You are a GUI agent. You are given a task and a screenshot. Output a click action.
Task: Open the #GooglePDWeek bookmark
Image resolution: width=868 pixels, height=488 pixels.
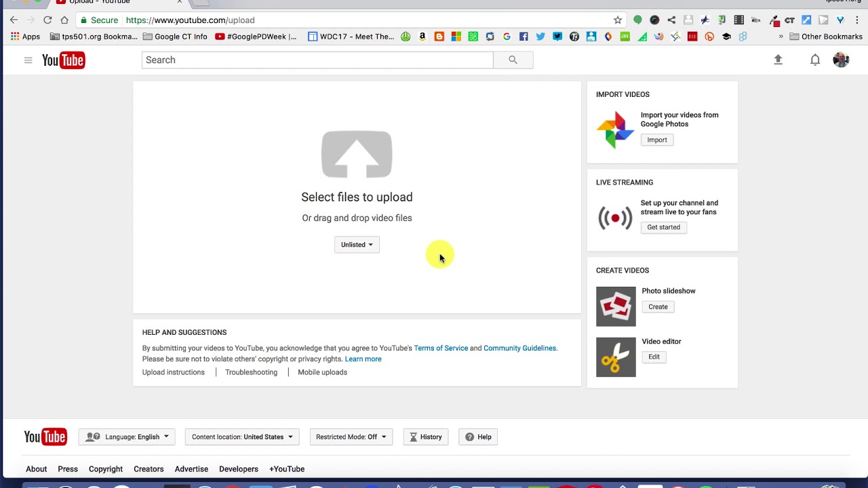[x=256, y=37]
